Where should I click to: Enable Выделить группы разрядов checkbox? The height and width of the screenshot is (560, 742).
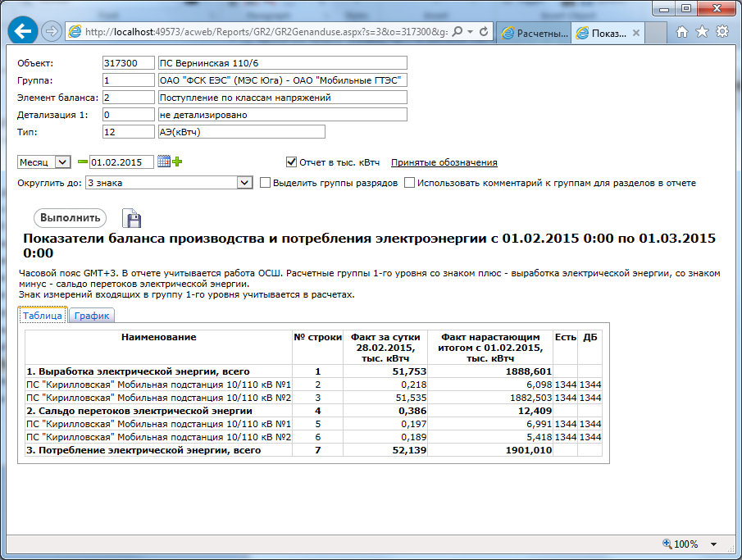(x=265, y=183)
